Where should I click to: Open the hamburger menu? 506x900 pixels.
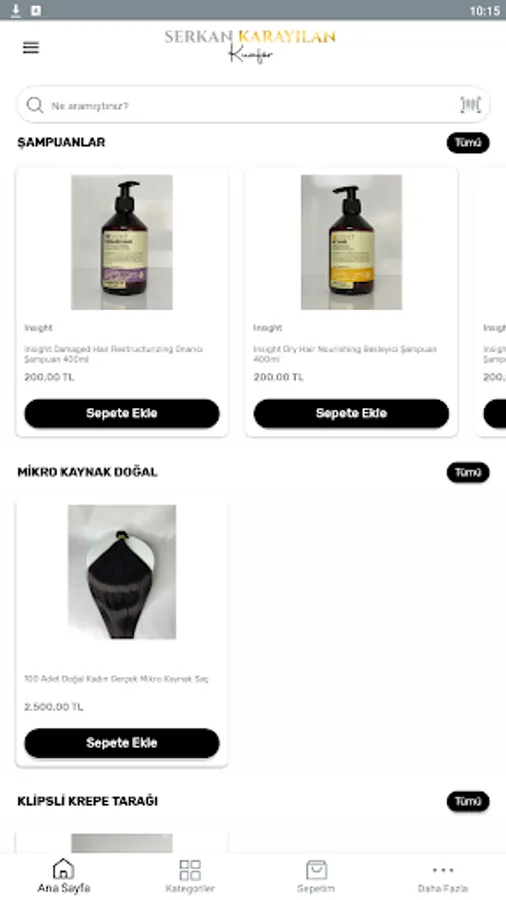tap(31, 48)
